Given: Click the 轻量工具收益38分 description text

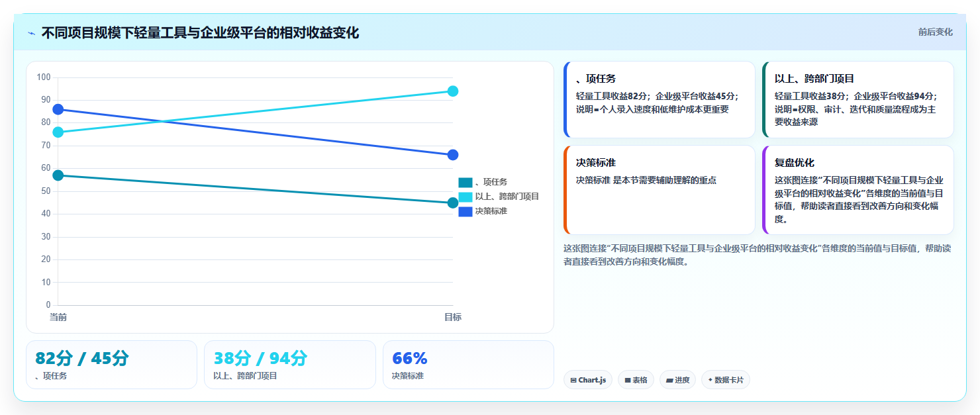Looking at the screenshot, I should point(856,109).
